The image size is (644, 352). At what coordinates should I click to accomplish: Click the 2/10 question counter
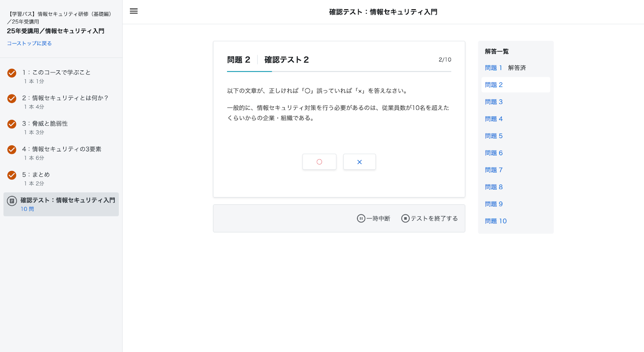coord(445,60)
